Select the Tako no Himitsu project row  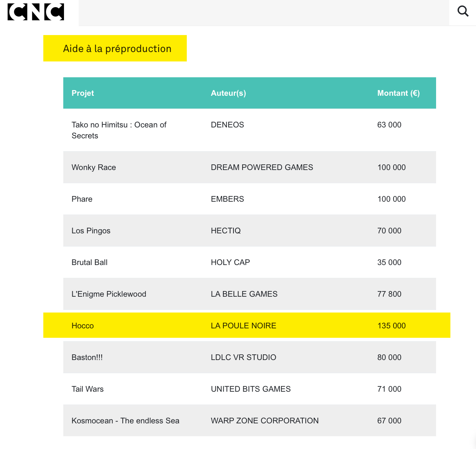pyautogui.click(x=119, y=130)
